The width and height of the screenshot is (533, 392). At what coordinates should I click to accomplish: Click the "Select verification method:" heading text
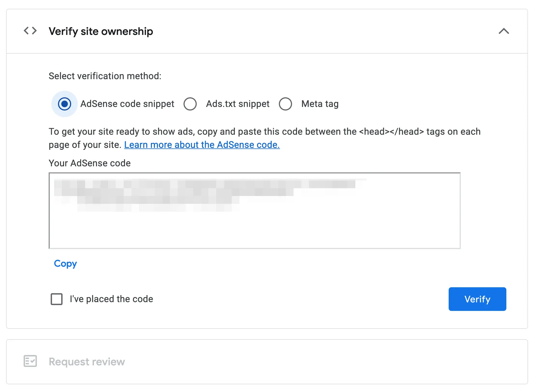(105, 76)
